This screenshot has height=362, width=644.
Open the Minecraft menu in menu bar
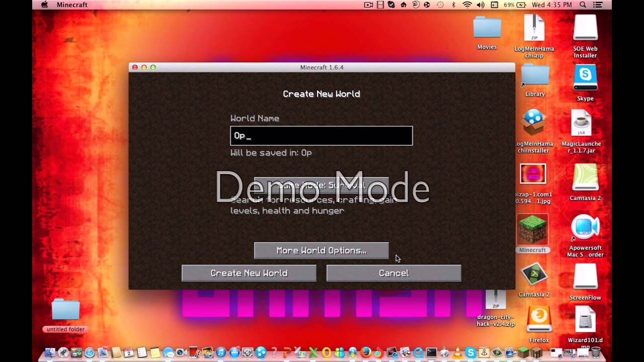coord(72,5)
